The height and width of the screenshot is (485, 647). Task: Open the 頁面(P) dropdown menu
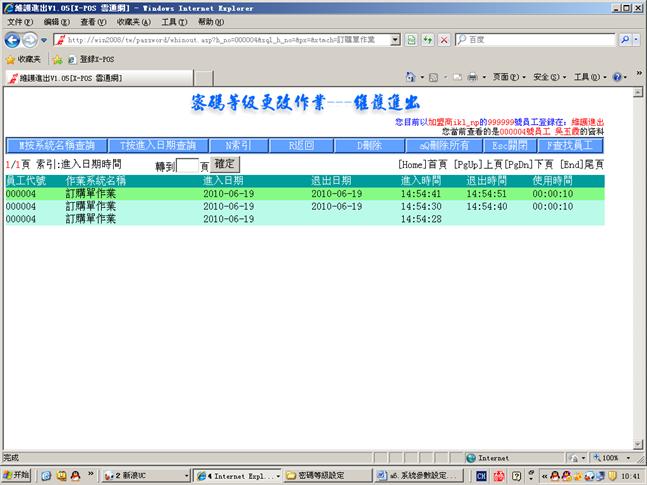tap(508, 77)
